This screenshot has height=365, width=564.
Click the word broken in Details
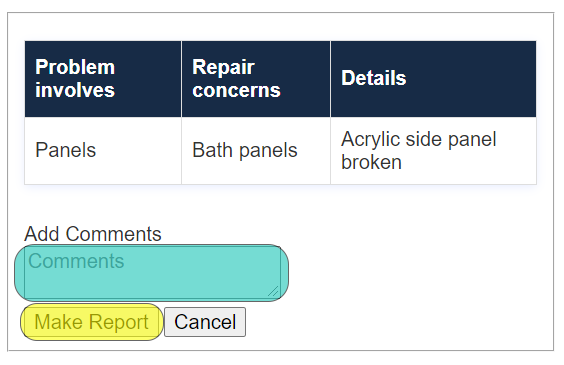click(371, 162)
